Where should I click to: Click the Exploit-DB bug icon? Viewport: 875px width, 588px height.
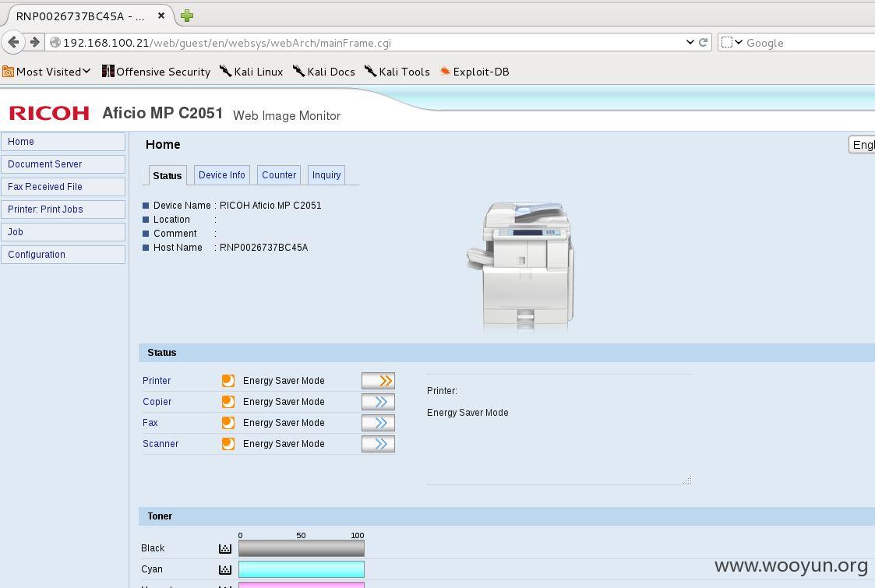[x=445, y=72]
